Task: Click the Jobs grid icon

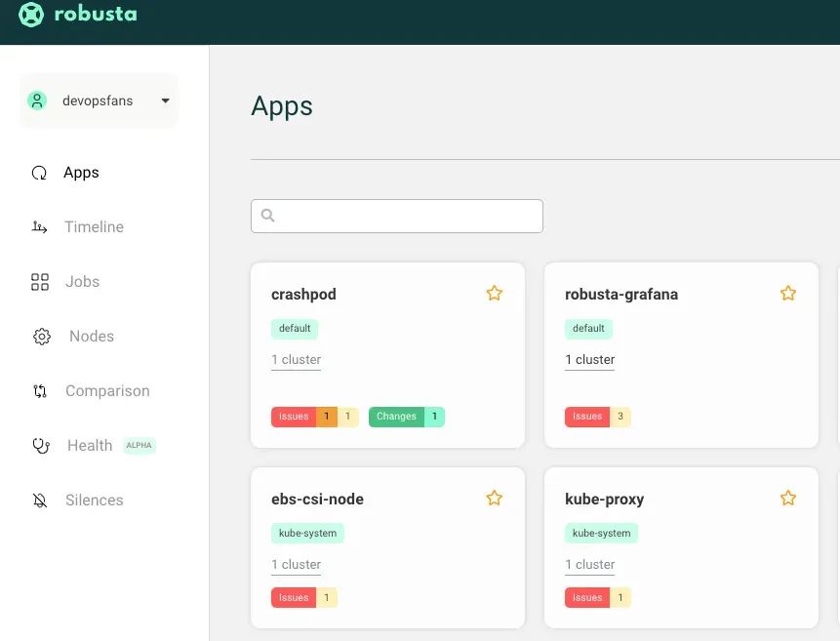Action: (40, 282)
